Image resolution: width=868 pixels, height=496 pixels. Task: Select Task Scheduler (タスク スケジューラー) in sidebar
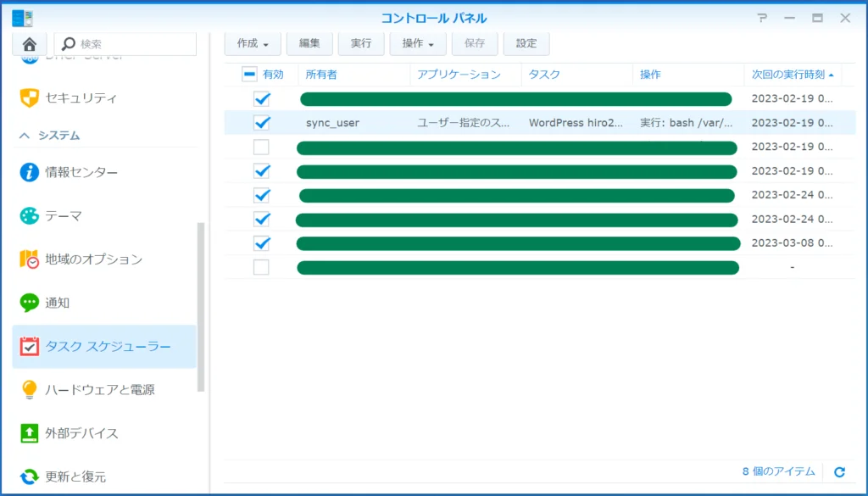(107, 347)
